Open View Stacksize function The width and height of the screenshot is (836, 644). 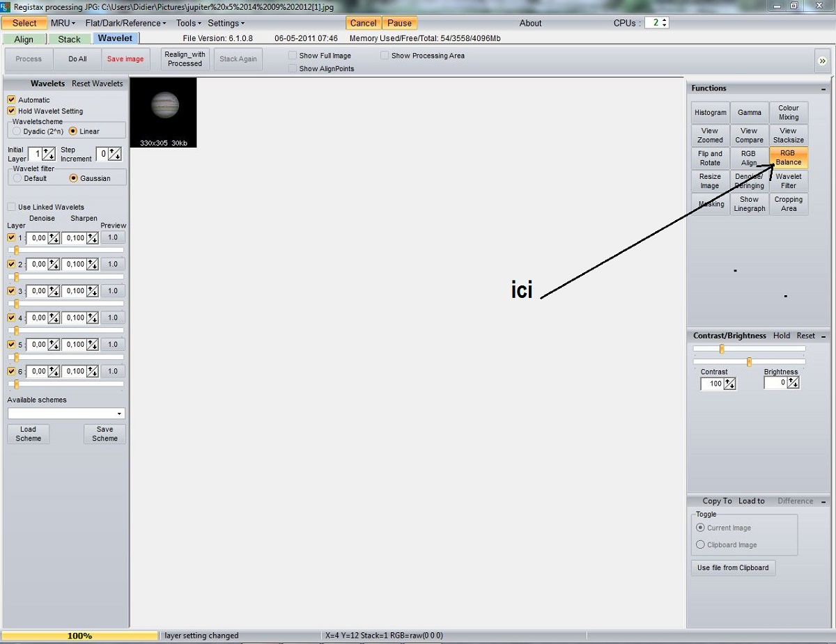pyautogui.click(x=789, y=135)
